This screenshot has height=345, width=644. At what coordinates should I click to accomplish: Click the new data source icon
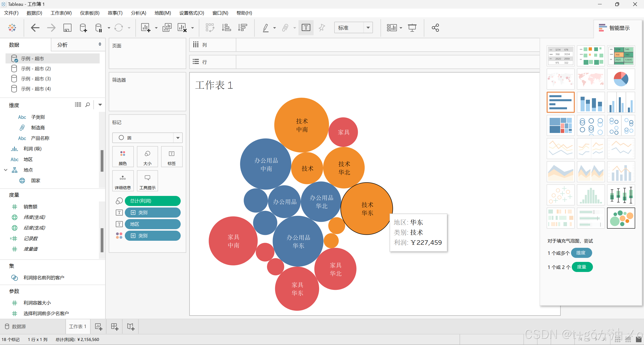pyautogui.click(x=83, y=28)
